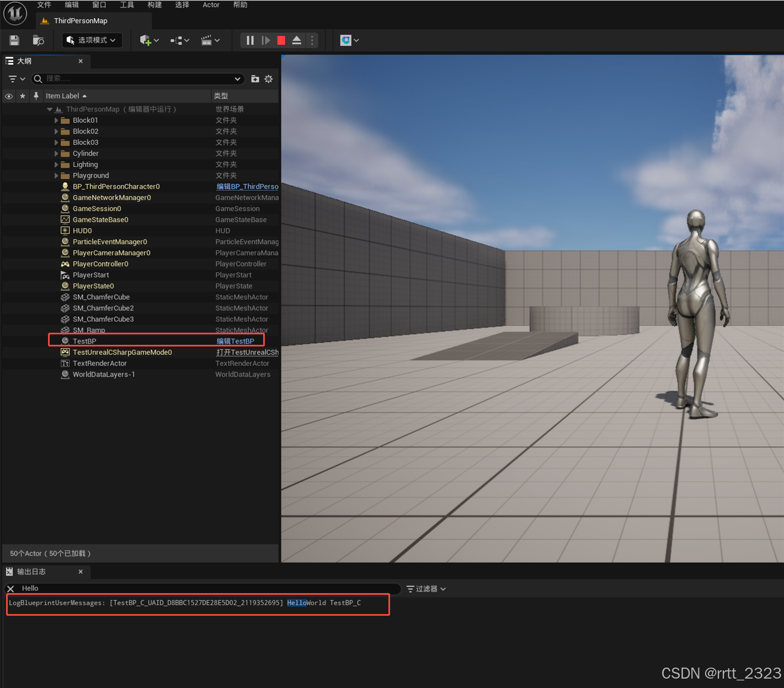Open the 编辑TestBP blueprint link
Viewport: 784px width, 688px height.
click(x=235, y=341)
